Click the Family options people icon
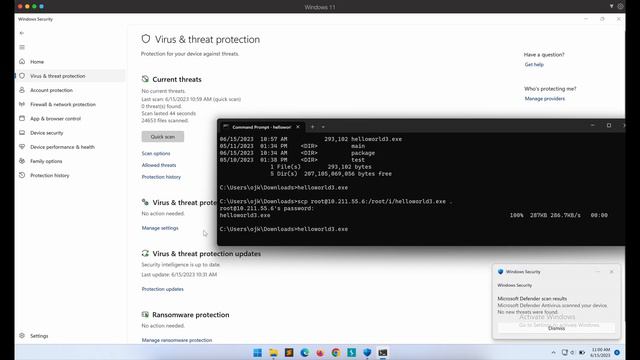Screen dimensions: 640x360 [22, 161]
